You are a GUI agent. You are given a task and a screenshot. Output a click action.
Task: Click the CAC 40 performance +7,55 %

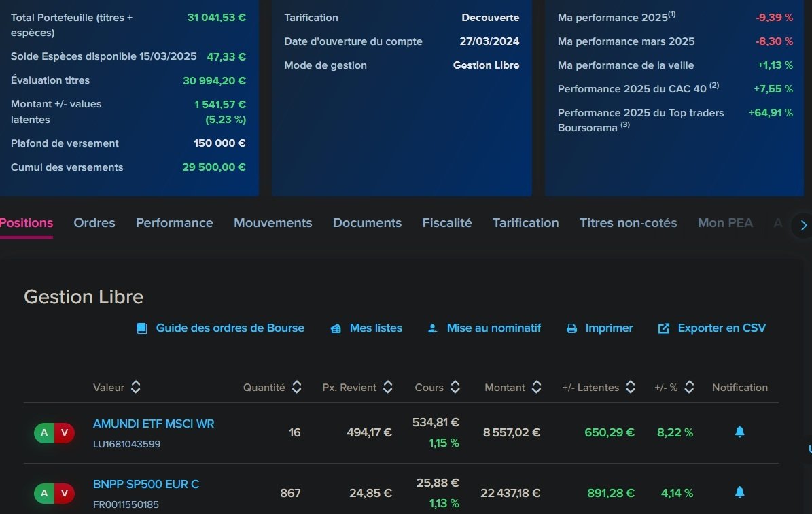click(773, 89)
